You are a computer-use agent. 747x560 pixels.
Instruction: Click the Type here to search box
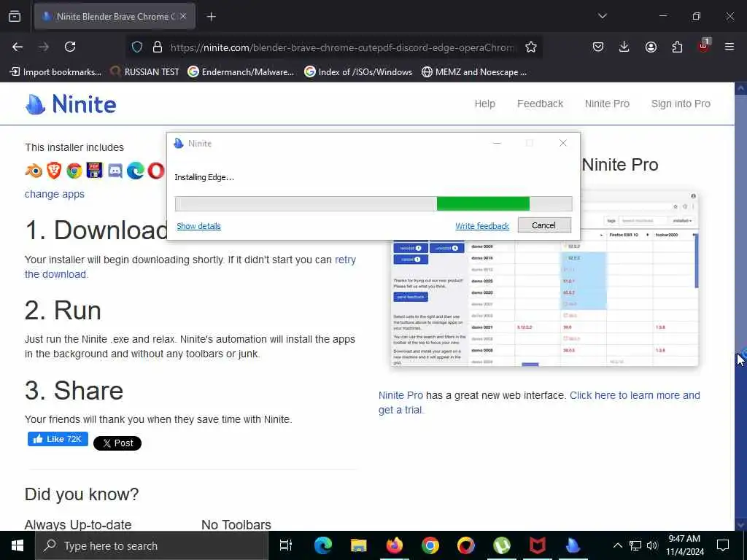[152, 545]
